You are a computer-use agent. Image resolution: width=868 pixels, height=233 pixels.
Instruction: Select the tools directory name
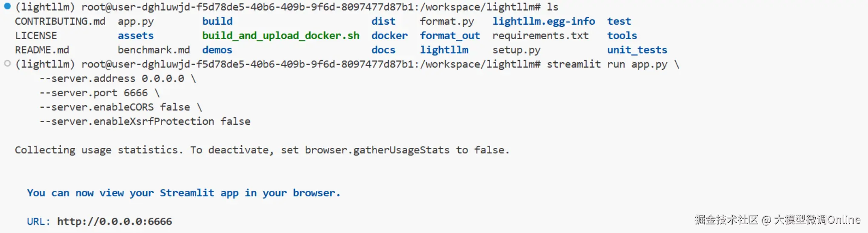(x=622, y=36)
